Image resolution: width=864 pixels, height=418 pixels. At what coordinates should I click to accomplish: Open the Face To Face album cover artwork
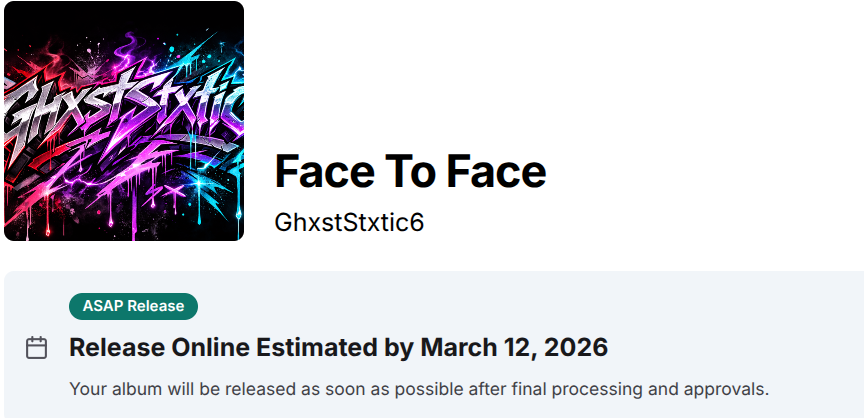(x=124, y=121)
